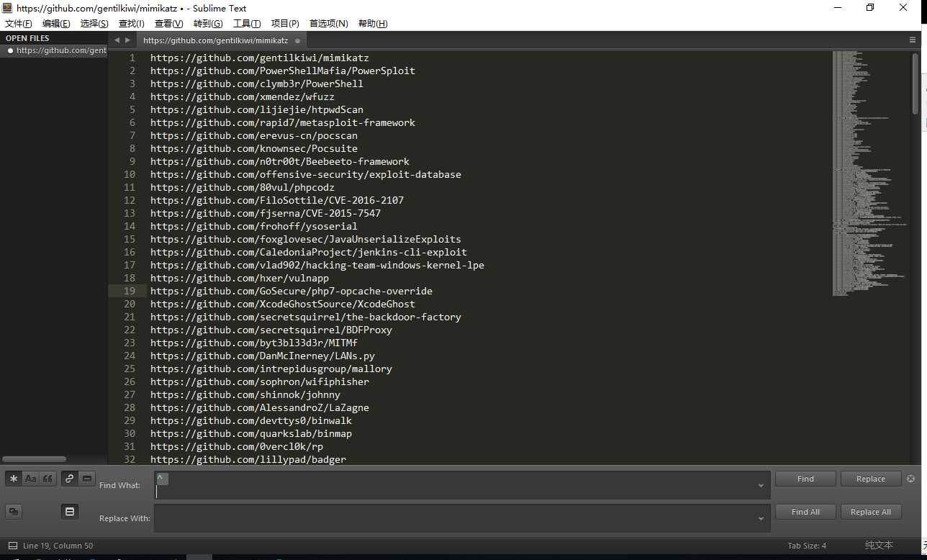The image size is (927, 560).
Task: Toggle wrap-around search option
Action: (x=70, y=479)
